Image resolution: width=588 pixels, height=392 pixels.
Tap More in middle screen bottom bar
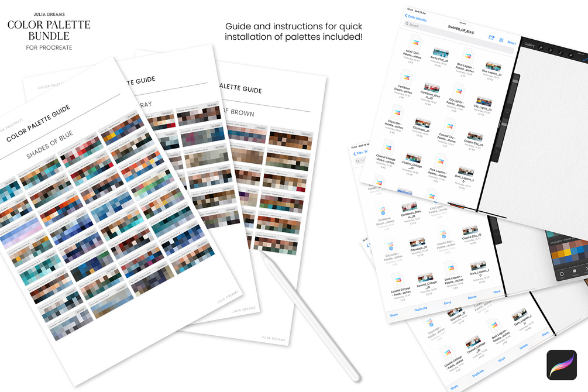[497, 291]
